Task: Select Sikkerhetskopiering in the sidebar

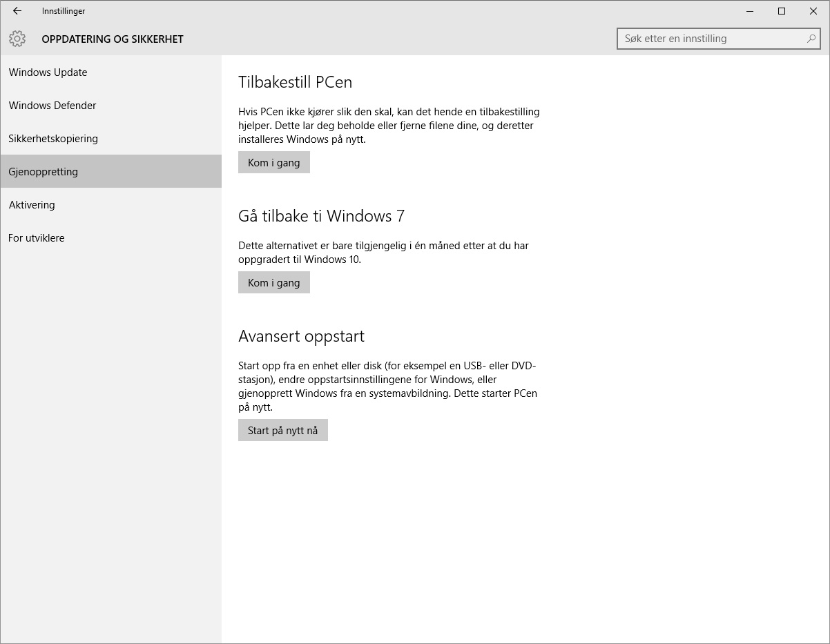Action: [x=110, y=139]
